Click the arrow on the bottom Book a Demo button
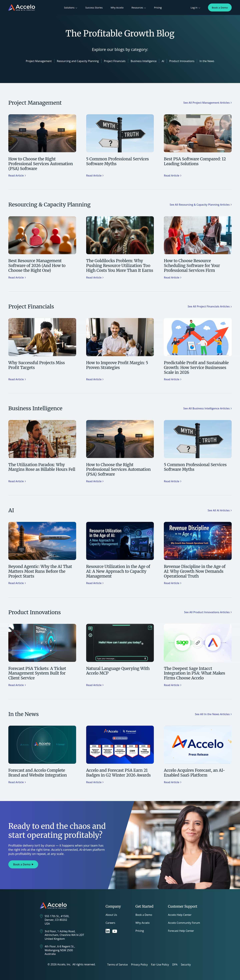Viewport: 240px width, 980px height. (33, 864)
